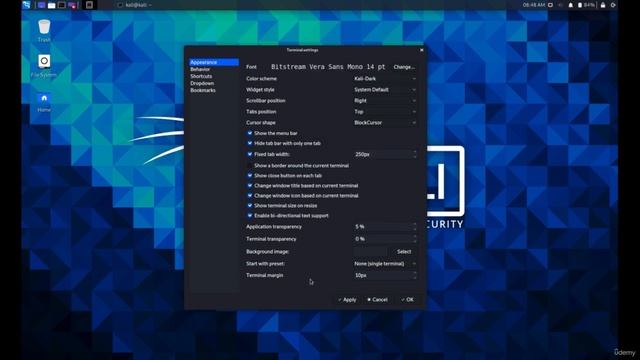Switch to the Shortcuts settings page

[214, 76]
